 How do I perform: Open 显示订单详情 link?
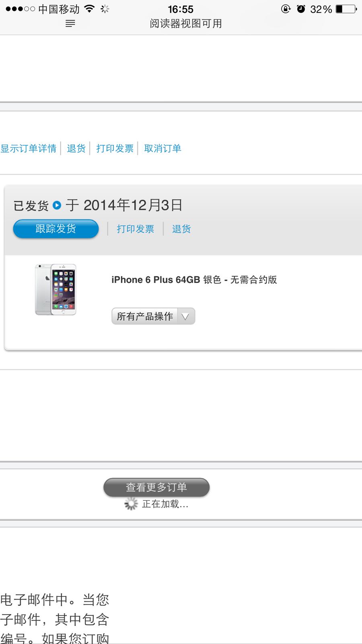(x=28, y=149)
